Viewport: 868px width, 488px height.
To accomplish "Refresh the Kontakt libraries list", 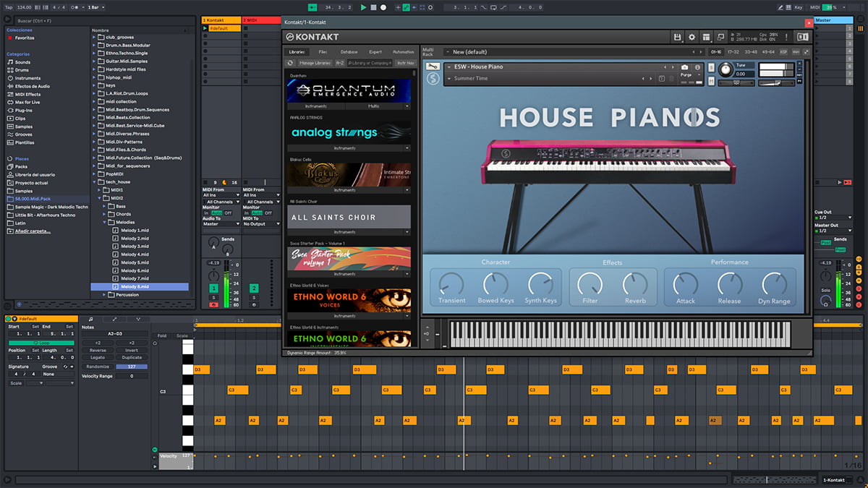I will coord(291,63).
